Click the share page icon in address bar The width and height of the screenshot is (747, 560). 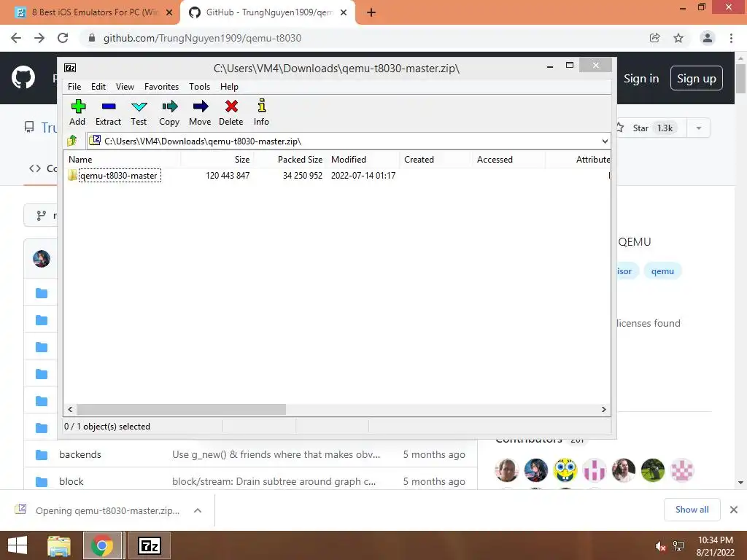(x=654, y=38)
